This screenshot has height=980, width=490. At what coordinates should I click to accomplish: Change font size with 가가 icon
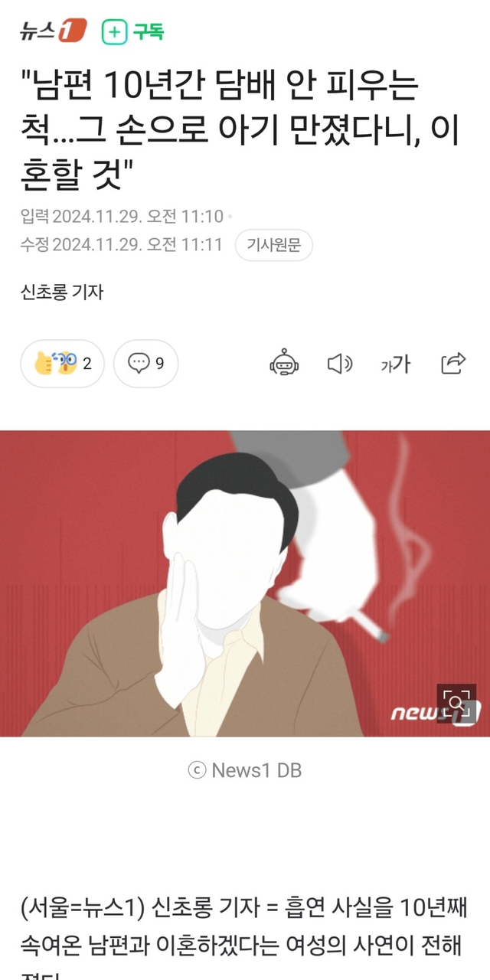[396, 364]
